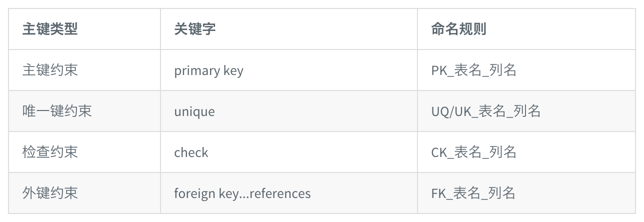The width and height of the screenshot is (644, 222).
Task: Click the 命名规则 column header
Action: point(458,29)
